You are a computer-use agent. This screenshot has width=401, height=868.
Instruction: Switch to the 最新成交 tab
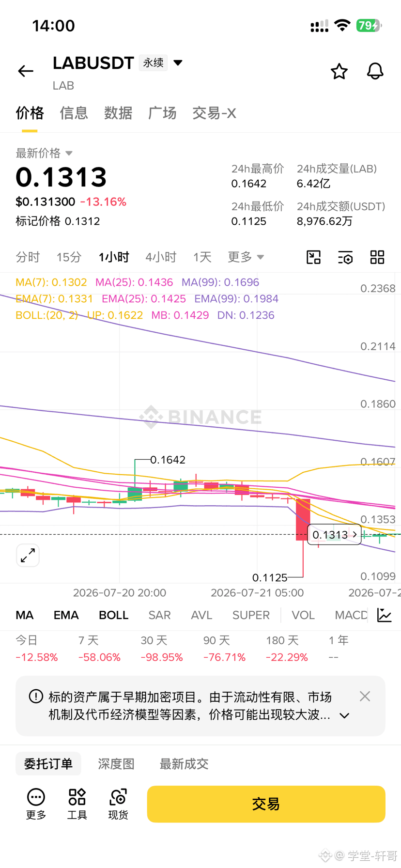tap(184, 764)
